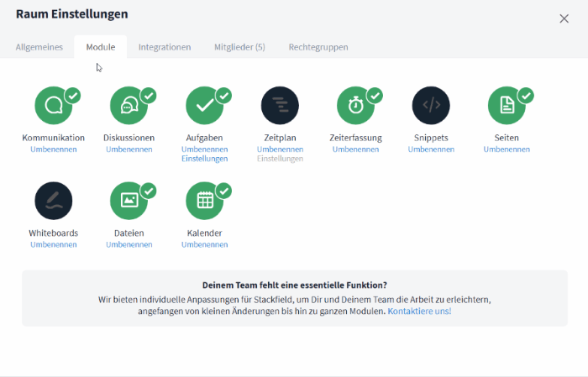588x377 pixels.
Task: Enable the Whiteboards module icon
Action: pos(54,202)
